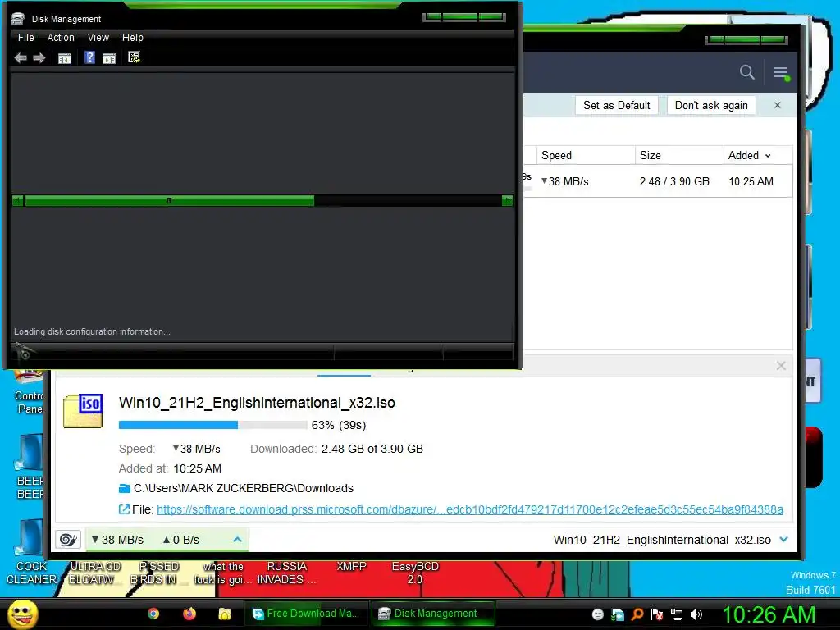
Task: Open the XMPP desktop shortcut
Action: (x=351, y=566)
